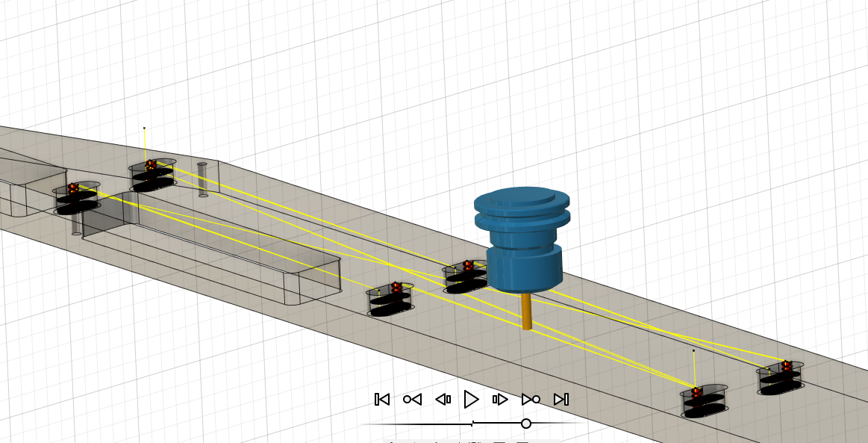Skip to the next operation
Viewport: 868px width, 443px height.
[531, 400]
